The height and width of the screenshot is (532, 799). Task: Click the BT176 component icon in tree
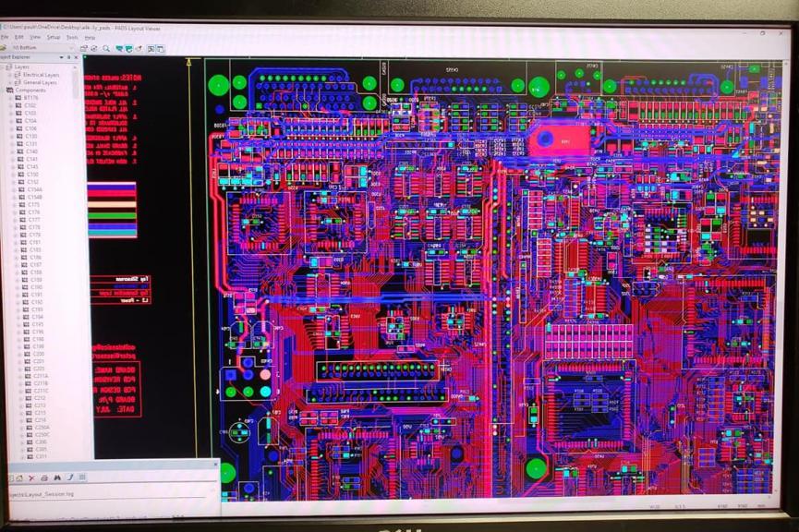coord(19,97)
